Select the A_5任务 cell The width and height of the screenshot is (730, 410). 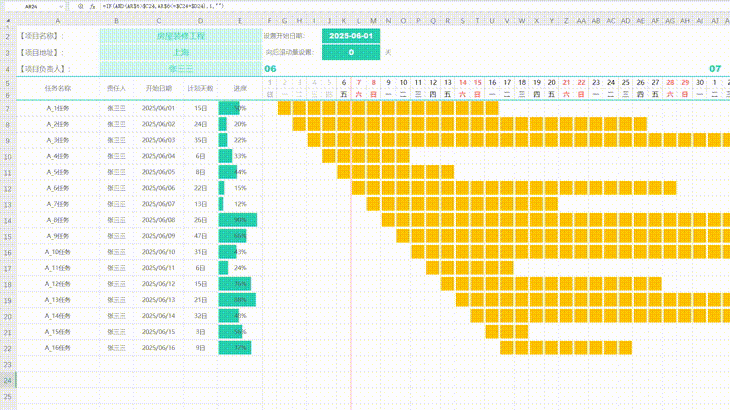click(58, 172)
